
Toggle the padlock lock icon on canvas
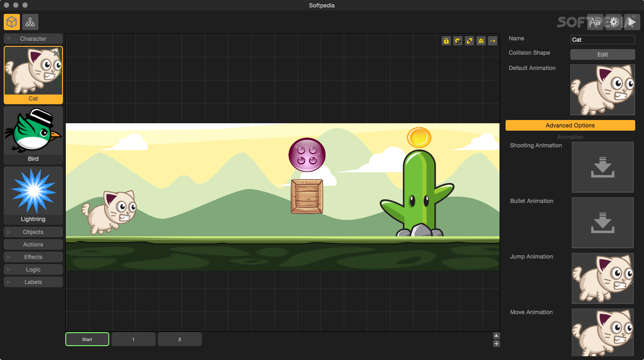(x=446, y=41)
